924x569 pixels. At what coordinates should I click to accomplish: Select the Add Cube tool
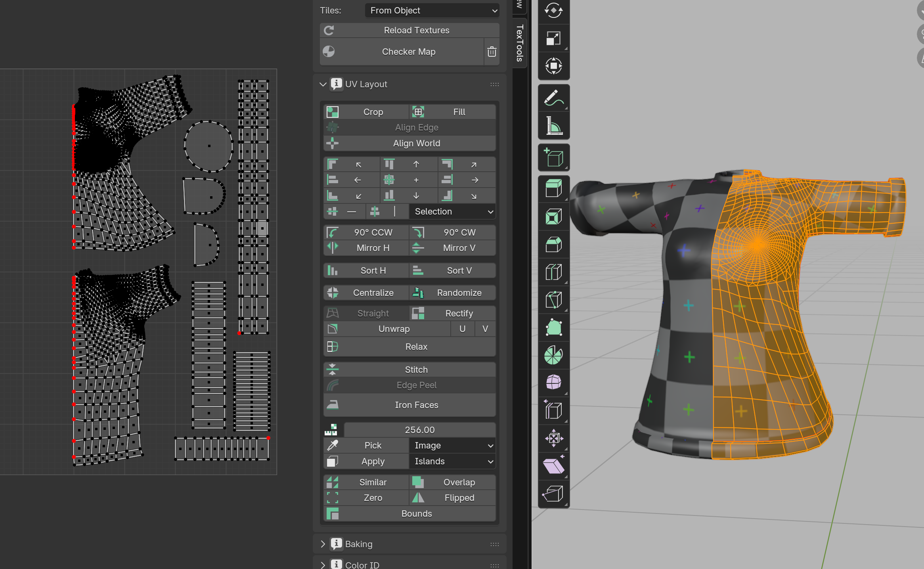point(553,157)
